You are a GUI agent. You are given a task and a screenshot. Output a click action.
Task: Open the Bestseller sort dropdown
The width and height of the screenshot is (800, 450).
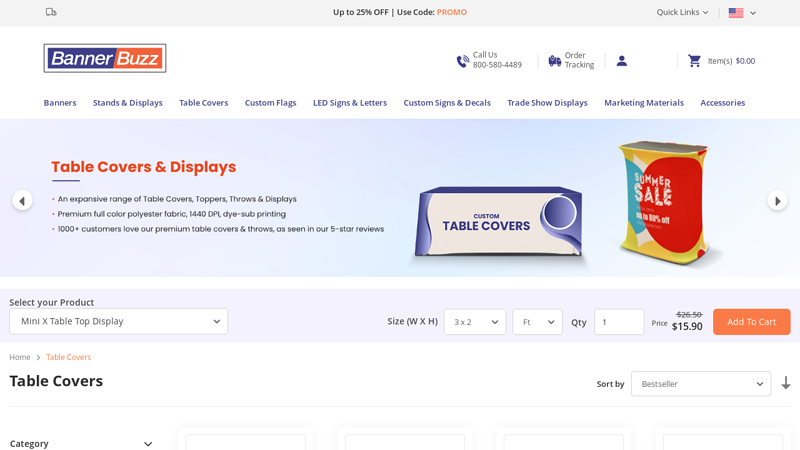click(700, 384)
